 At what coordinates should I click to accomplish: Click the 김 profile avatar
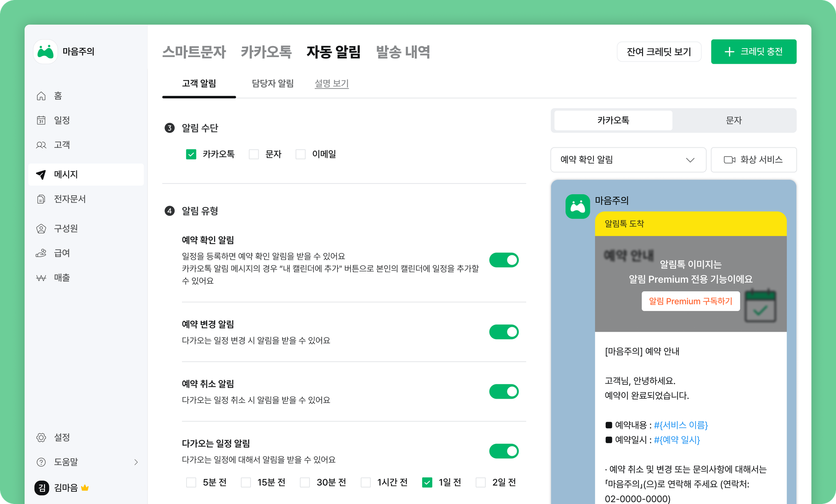click(42, 488)
